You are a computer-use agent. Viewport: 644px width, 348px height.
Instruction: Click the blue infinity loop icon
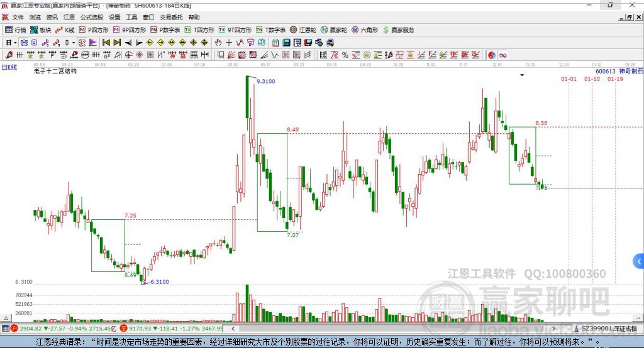pyautogui.click(x=502, y=55)
